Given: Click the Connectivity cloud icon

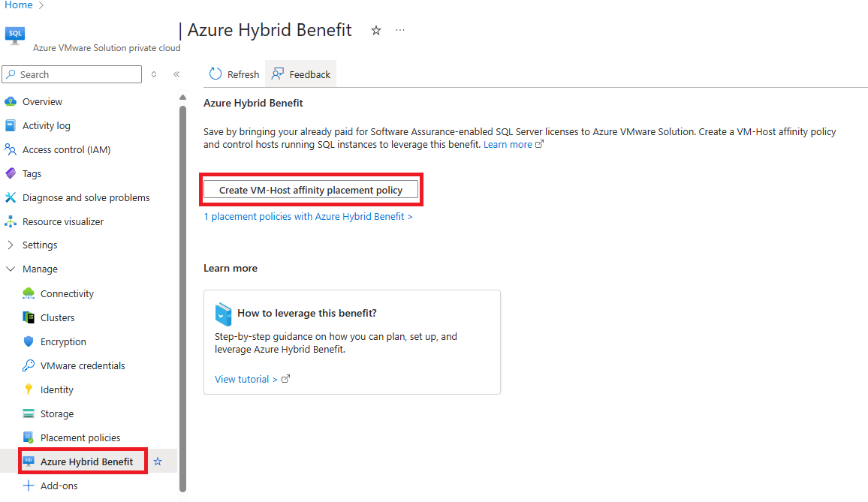Looking at the screenshot, I should tap(29, 293).
